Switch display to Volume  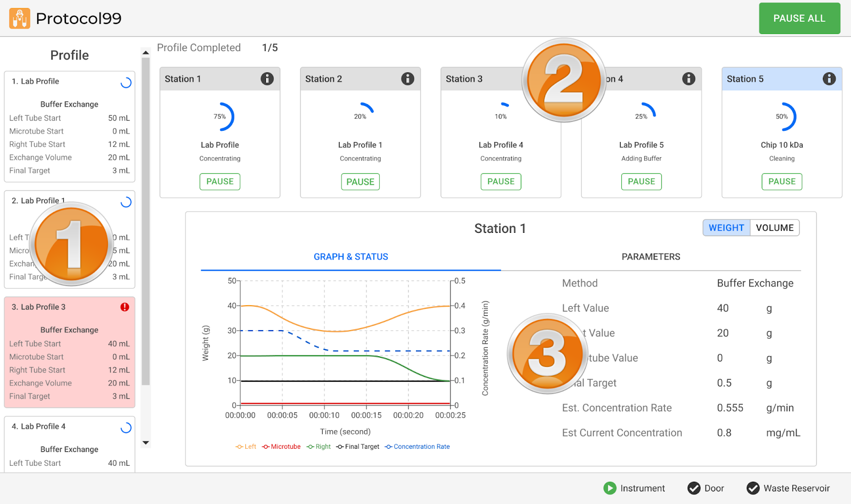[x=774, y=228]
